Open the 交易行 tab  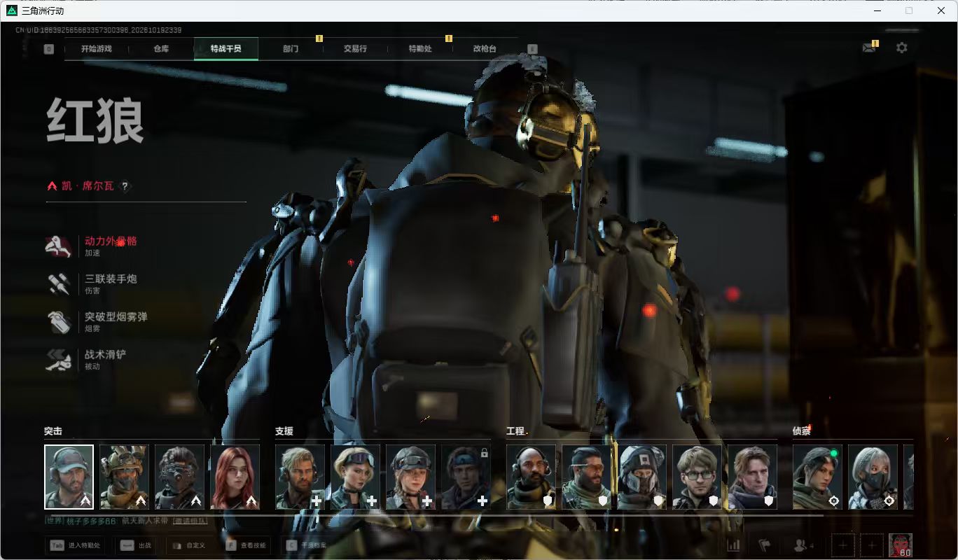pos(355,49)
